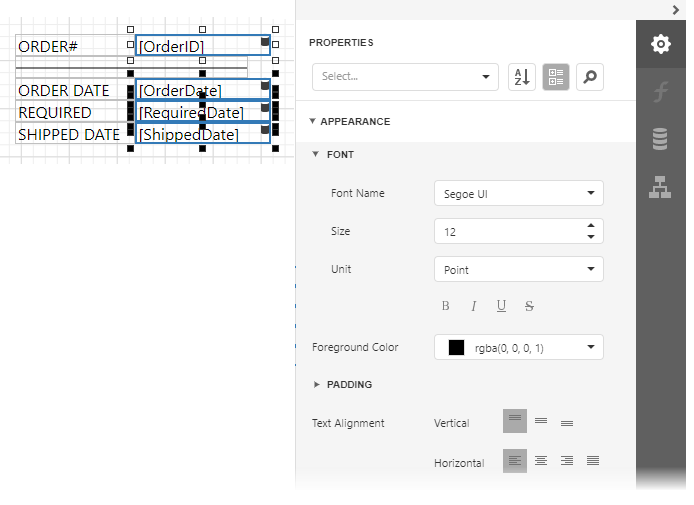The width and height of the screenshot is (694, 505).
Task: Open the Properties gear tab
Action: point(660,44)
